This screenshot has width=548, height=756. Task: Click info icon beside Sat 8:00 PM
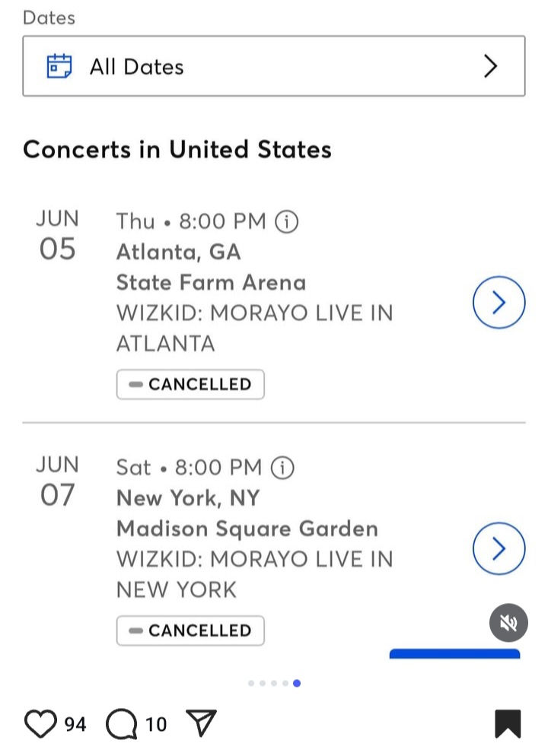[282, 468]
